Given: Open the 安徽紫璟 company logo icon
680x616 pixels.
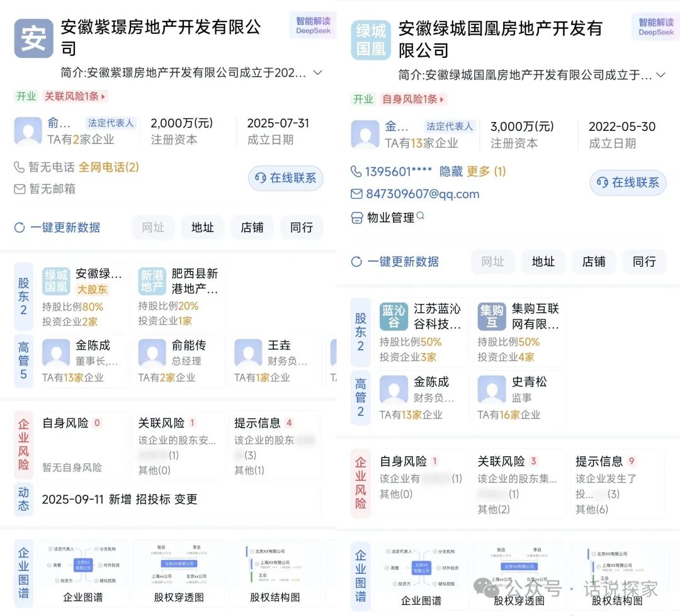Looking at the screenshot, I should [33, 38].
